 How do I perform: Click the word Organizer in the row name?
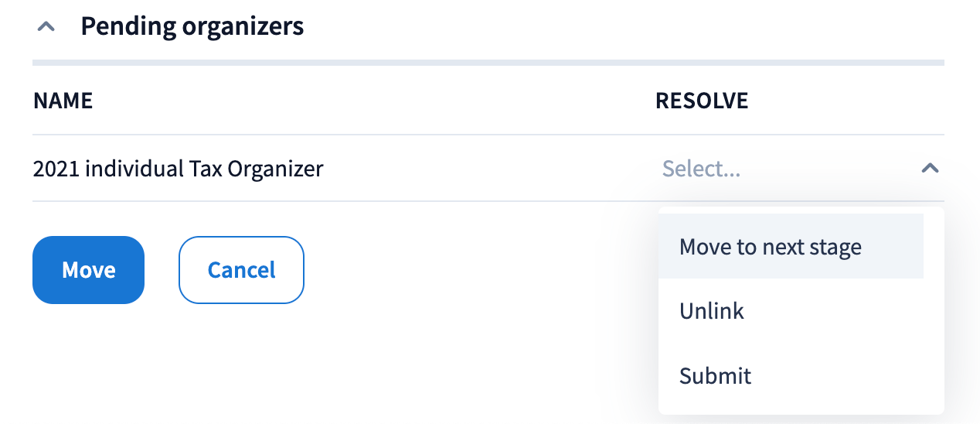pos(274,169)
